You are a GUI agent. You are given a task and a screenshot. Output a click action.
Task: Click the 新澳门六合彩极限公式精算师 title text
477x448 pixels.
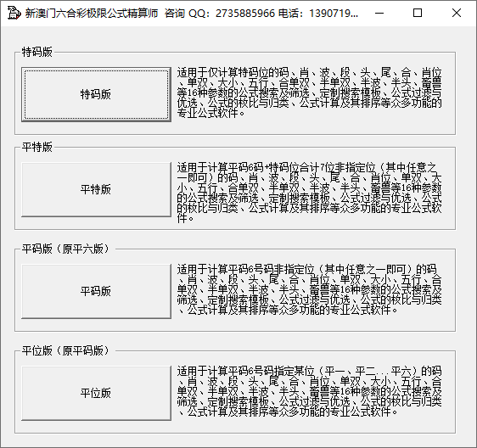tap(92, 14)
